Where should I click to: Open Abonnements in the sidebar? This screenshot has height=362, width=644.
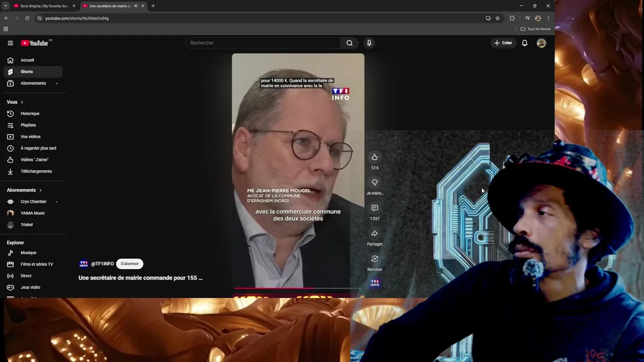pos(33,83)
